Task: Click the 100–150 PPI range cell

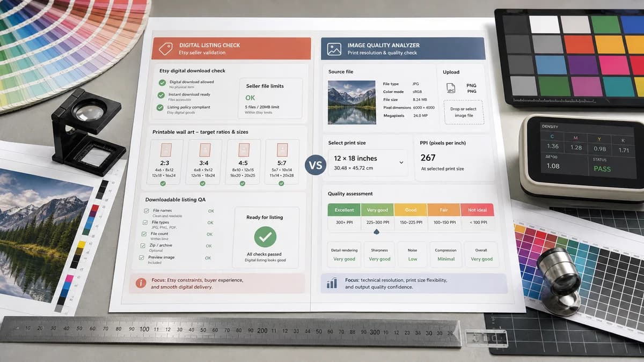Action: (444, 223)
